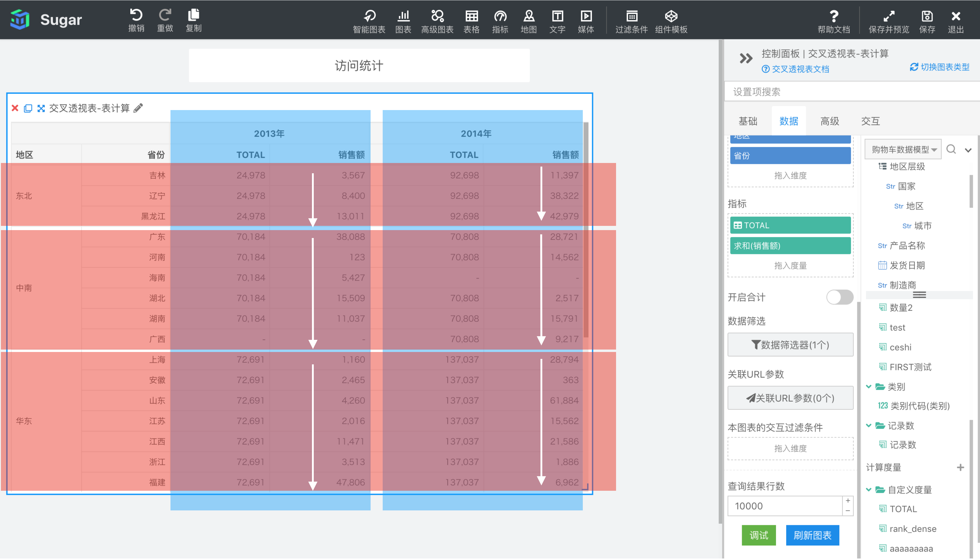Click the green 调试 button
This screenshot has width=980, height=560.
pyautogui.click(x=758, y=535)
